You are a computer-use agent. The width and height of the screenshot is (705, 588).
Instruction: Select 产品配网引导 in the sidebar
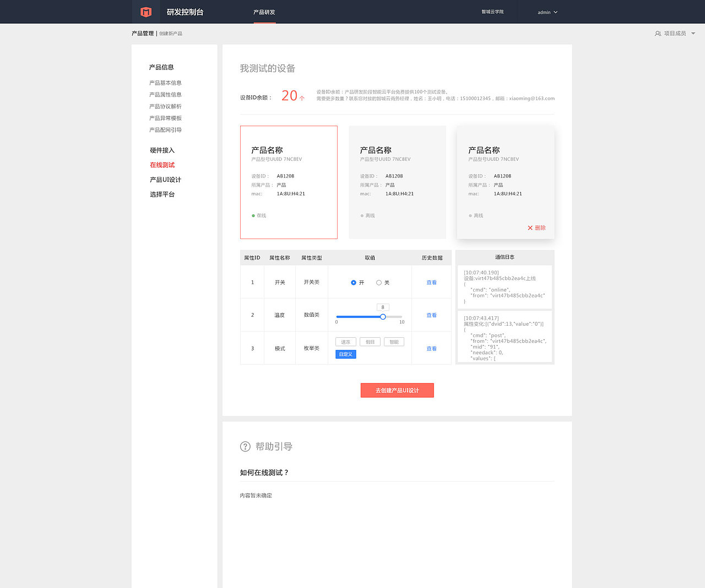[x=165, y=130]
